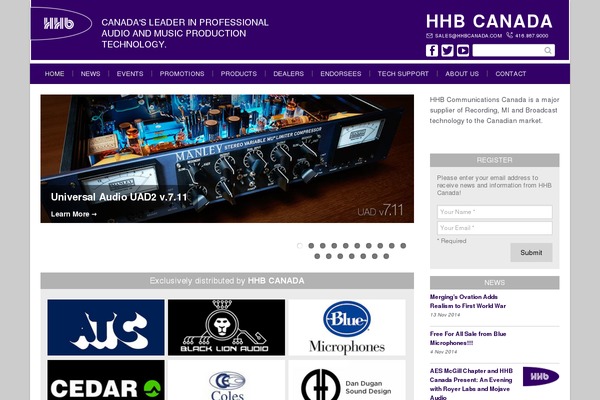Click the 416.867.9000 phone number

point(532,36)
